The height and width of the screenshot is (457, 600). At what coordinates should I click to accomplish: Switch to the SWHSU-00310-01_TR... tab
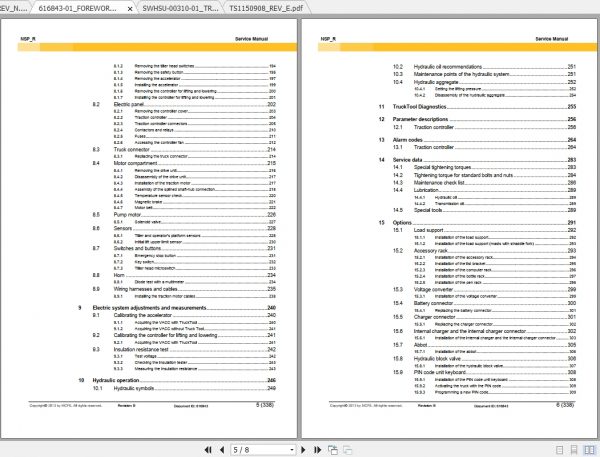click(180, 8)
